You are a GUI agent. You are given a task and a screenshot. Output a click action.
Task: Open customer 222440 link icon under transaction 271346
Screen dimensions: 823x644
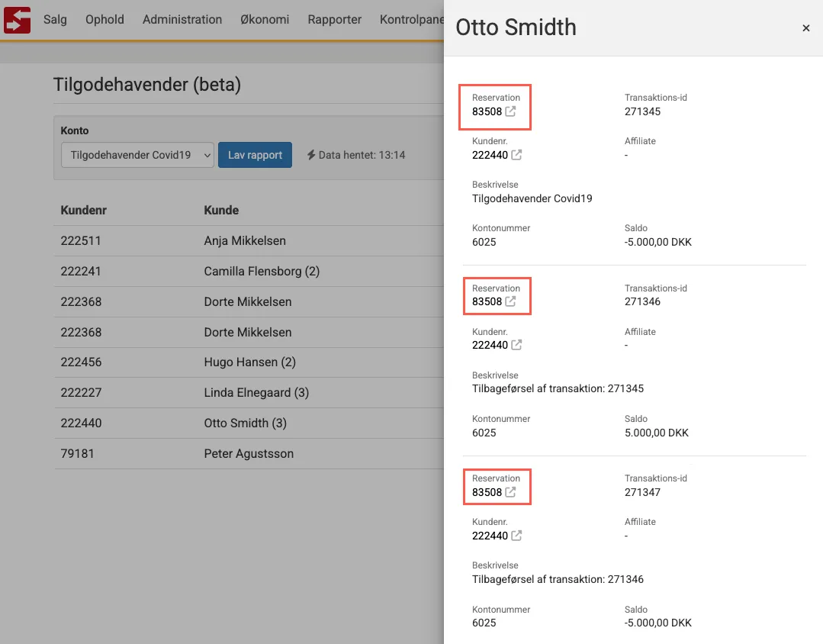pyautogui.click(x=516, y=345)
